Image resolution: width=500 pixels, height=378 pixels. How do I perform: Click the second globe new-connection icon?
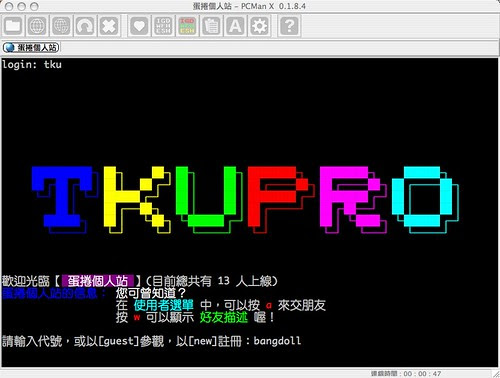[61, 26]
